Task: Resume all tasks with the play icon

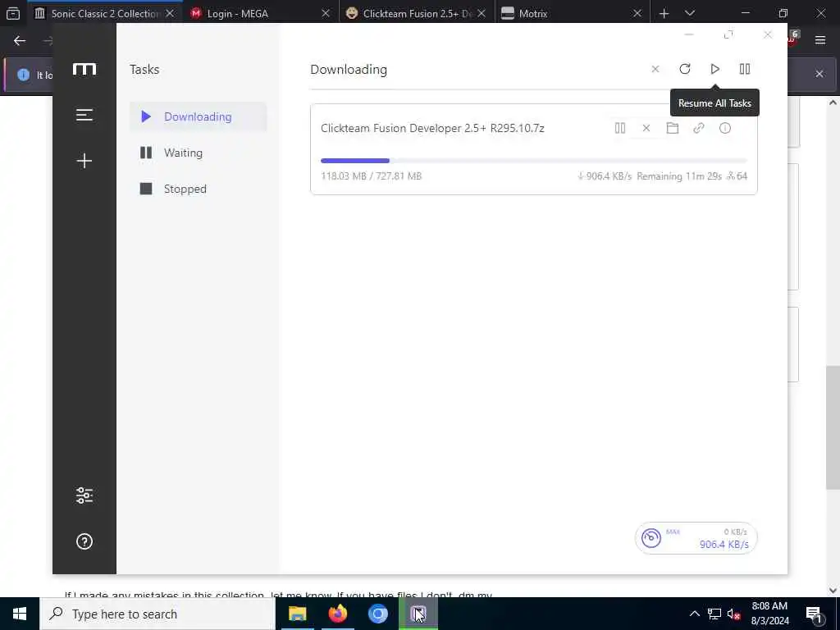Action: 714,69
